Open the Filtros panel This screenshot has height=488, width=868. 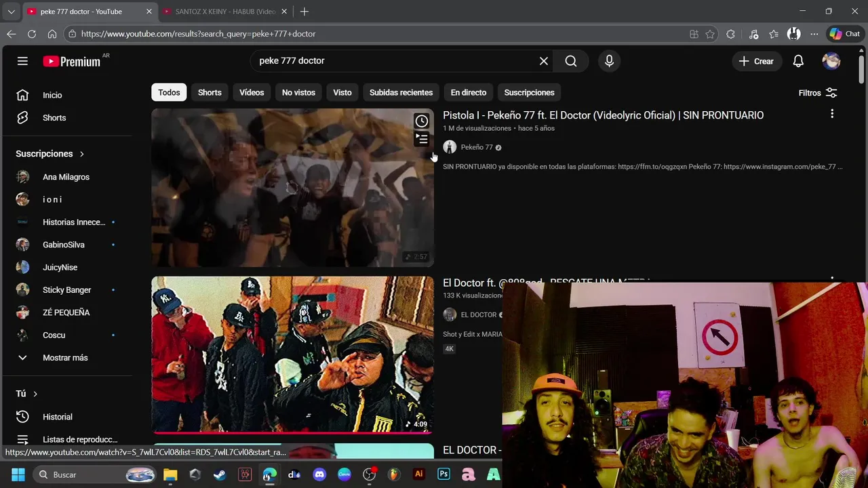click(x=818, y=93)
